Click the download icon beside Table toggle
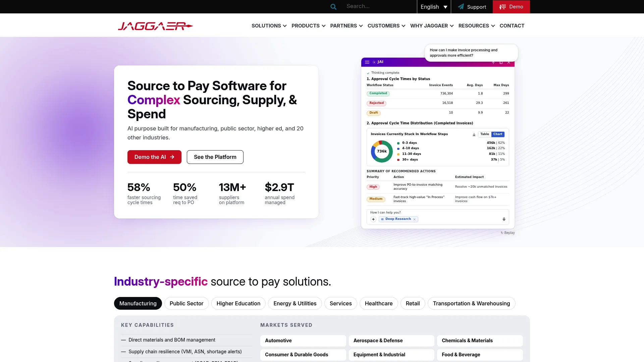This screenshot has width=644, height=362. pyautogui.click(x=474, y=134)
